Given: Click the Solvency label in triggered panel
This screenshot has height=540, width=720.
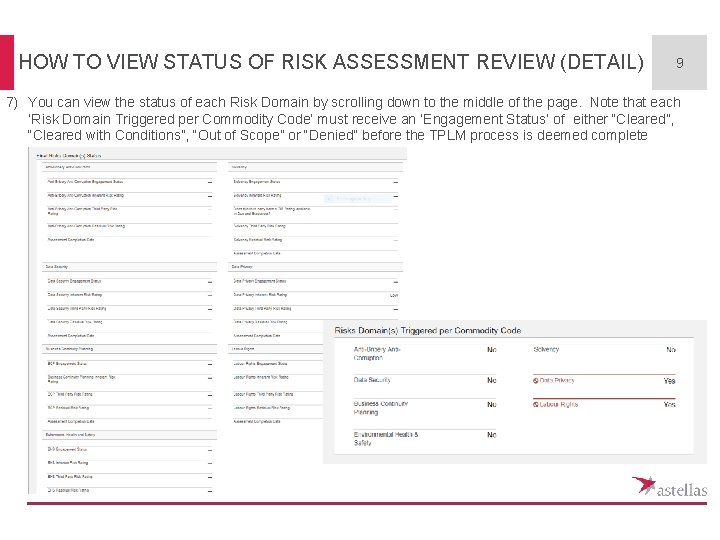Looking at the screenshot, I should point(546,349).
